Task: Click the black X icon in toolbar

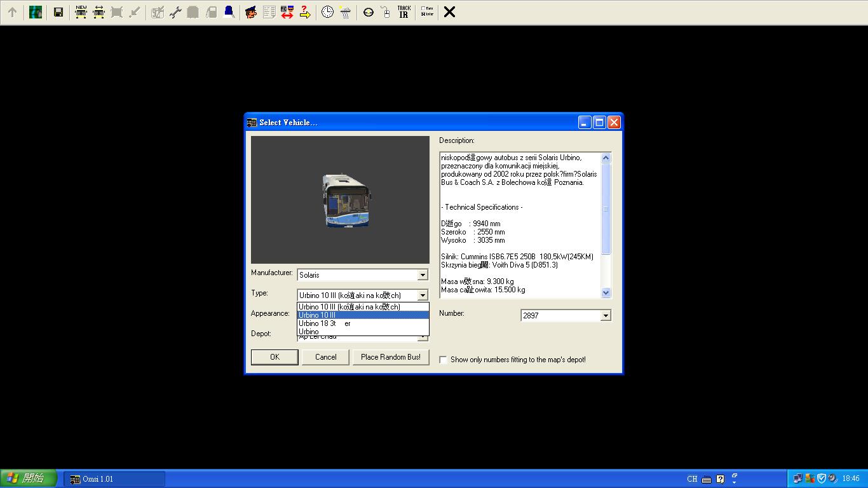Action: click(449, 12)
